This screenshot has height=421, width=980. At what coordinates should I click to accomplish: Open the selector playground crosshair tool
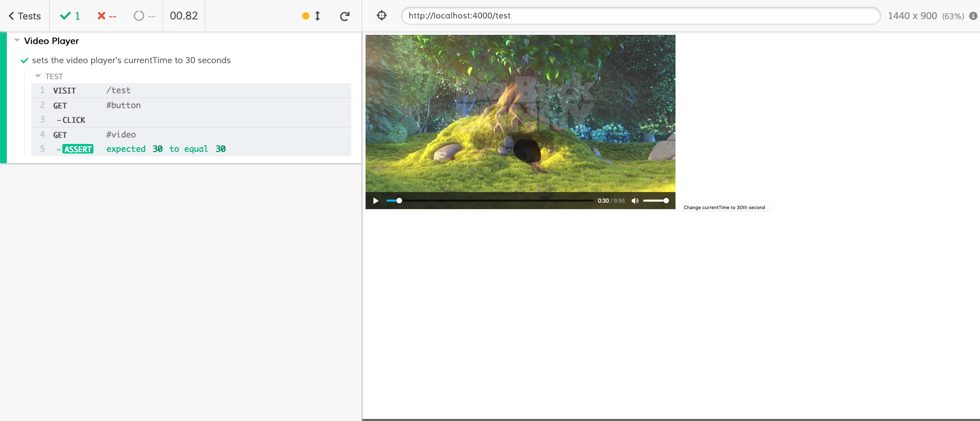click(x=382, y=15)
